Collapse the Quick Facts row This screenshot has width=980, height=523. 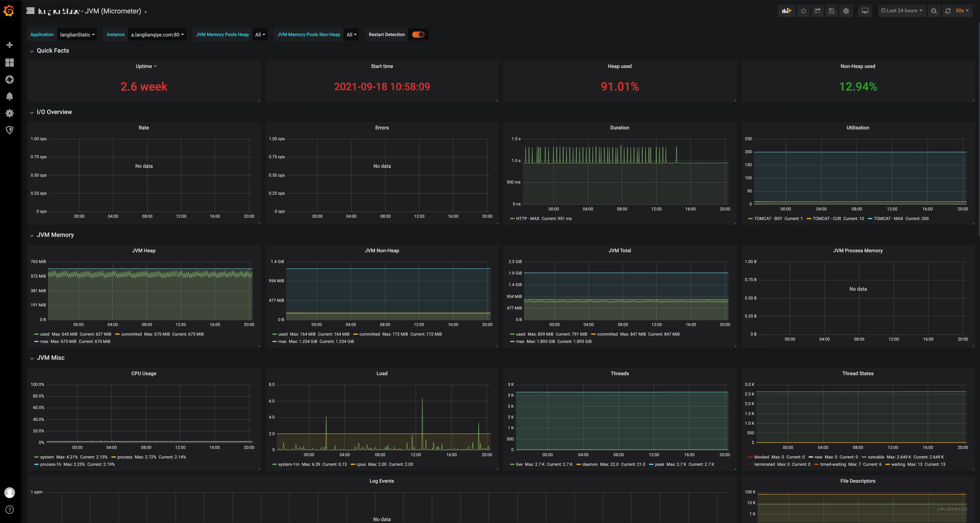click(52, 50)
